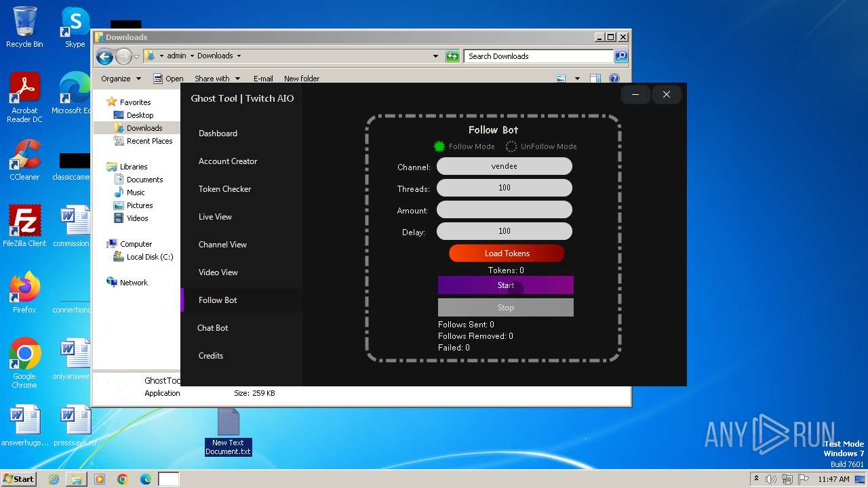Image resolution: width=868 pixels, height=488 pixels.
Task: Click the change view icon in explorer
Action: pyautogui.click(x=561, y=79)
